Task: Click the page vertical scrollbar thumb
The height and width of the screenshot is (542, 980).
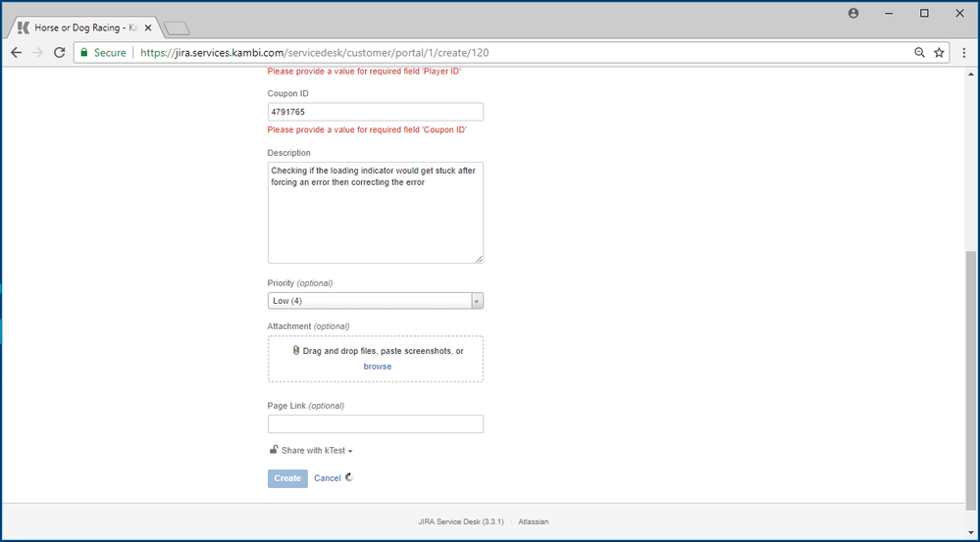Action: [x=972, y=379]
